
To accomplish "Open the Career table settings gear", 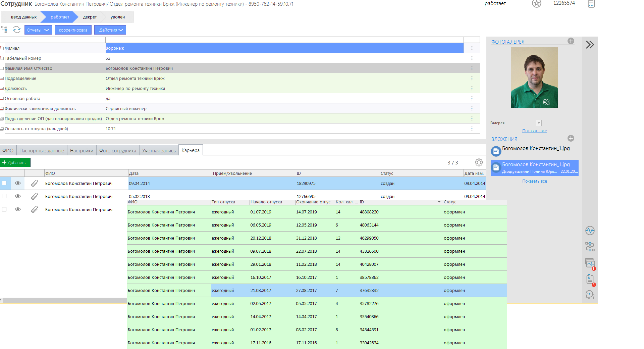I will point(479,162).
